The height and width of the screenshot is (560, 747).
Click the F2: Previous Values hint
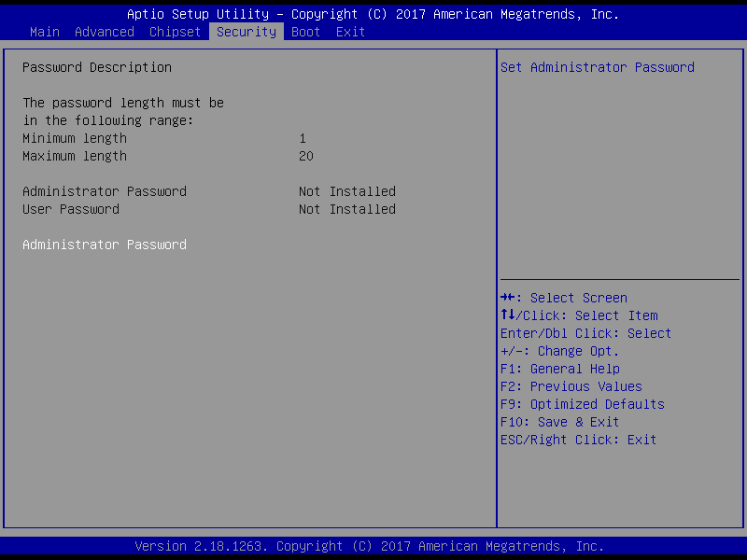pos(571,386)
